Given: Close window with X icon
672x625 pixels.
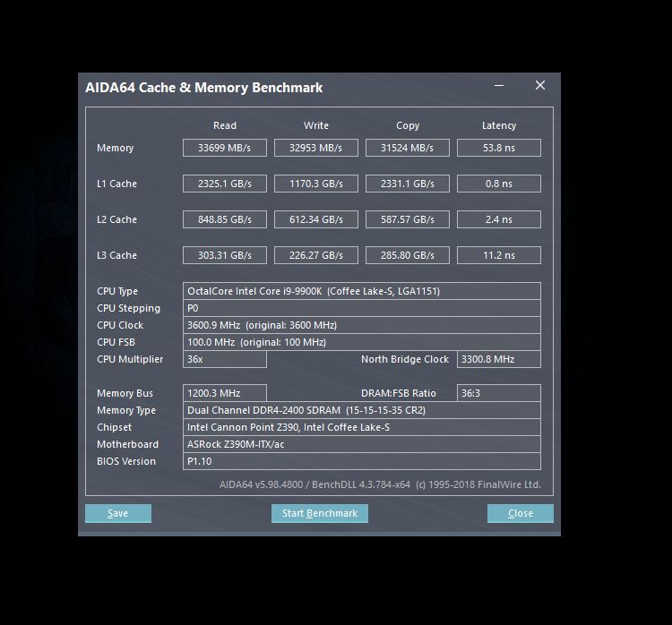Looking at the screenshot, I should coord(540,85).
